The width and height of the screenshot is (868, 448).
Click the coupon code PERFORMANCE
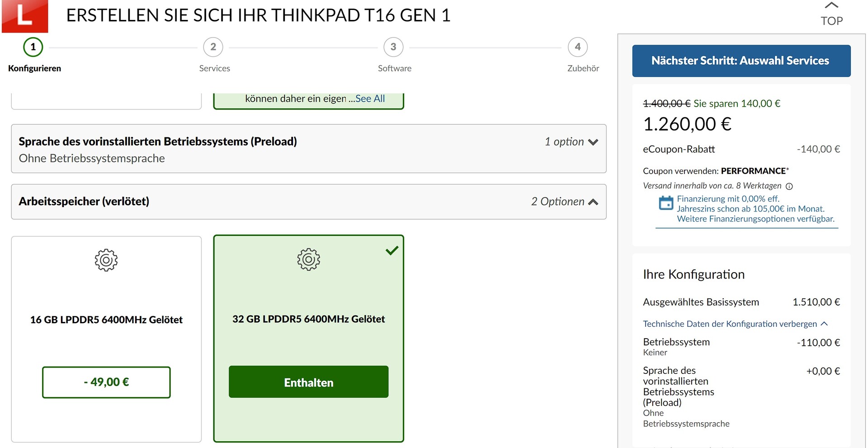[753, 171]
